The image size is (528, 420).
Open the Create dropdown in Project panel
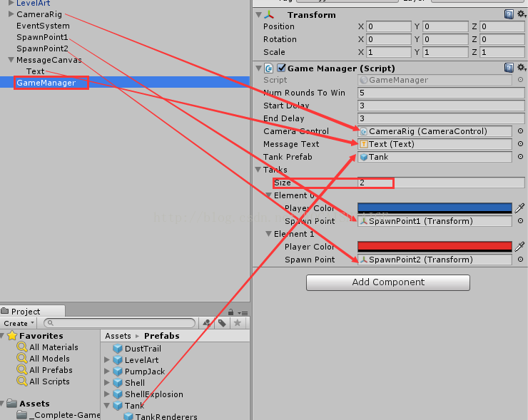tap(19, 323)
